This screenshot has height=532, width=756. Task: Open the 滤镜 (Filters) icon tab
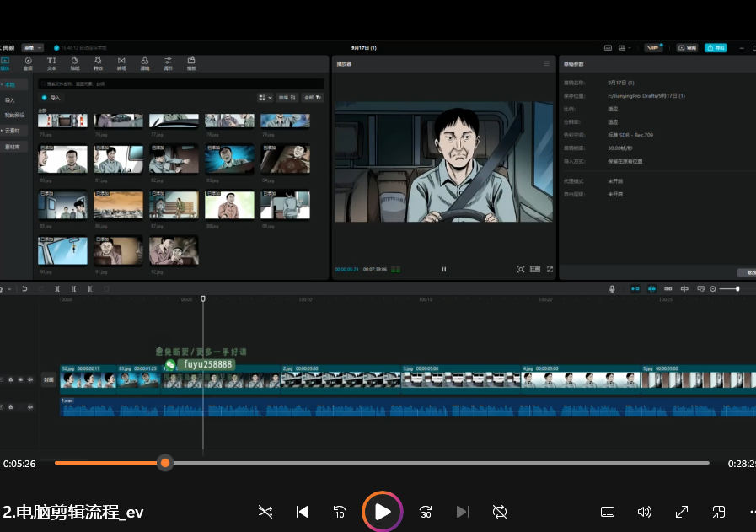[x=145, y=63]
